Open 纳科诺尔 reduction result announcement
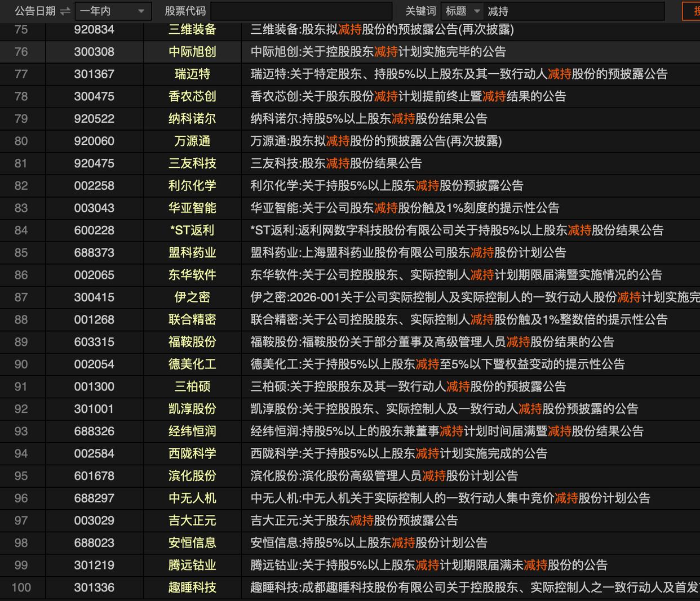700x601 pixels. [369, 119]
